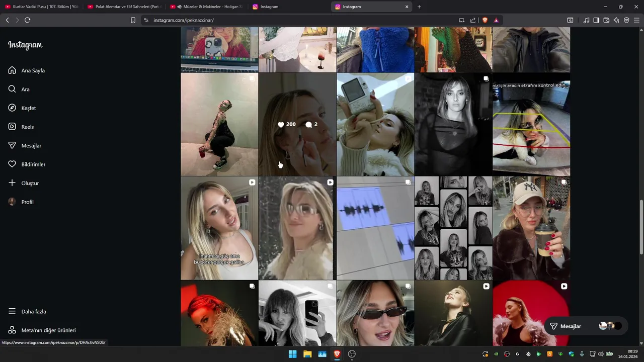Screen dimensions: 644x362
Task: Open Leo AI sparkle icon
Action: (x=616, y=20)
